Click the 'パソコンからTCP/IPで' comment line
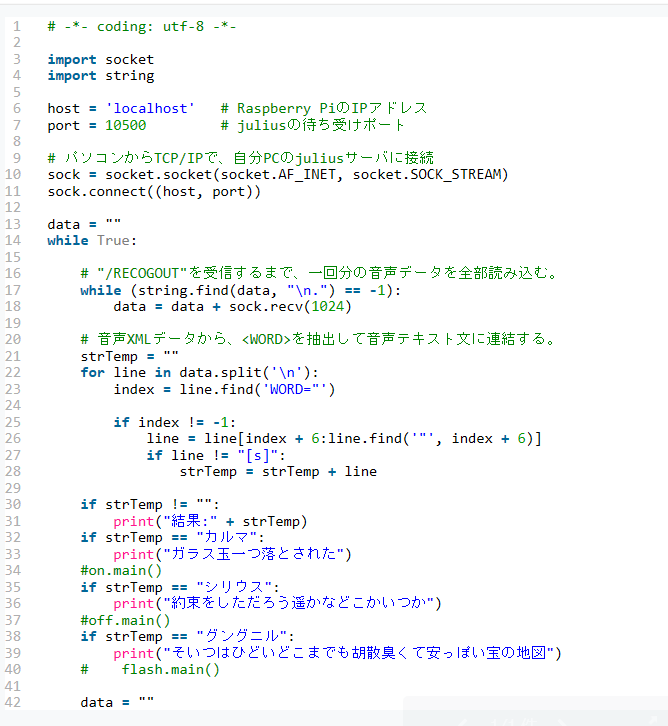The image size is (668, 726). click(240, 158)
